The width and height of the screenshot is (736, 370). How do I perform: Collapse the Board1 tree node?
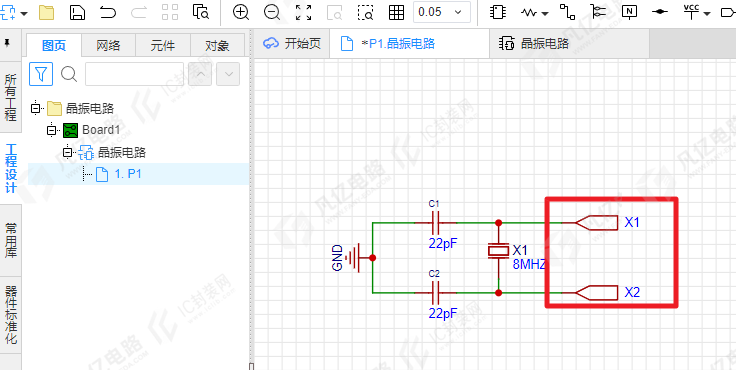(52, 131)
